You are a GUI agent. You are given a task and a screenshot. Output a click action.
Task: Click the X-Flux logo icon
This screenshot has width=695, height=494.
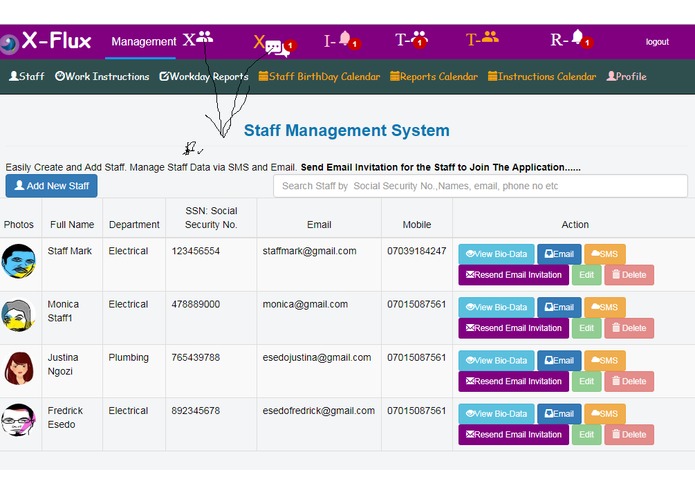click(x=9, y=43)
